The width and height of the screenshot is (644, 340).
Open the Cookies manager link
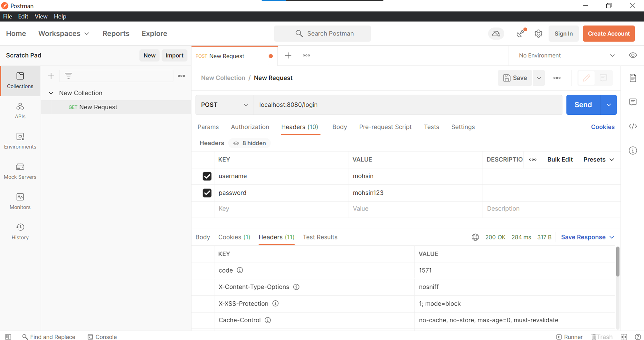[603, 127]
